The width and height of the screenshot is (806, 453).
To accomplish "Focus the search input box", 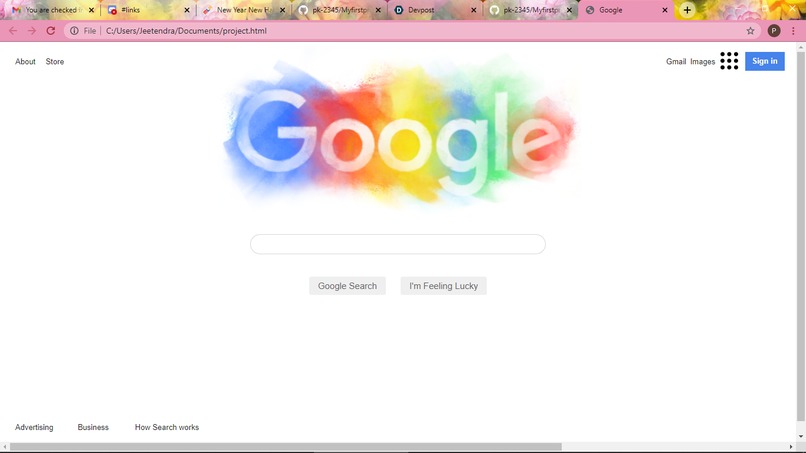I will pos(398,244).
